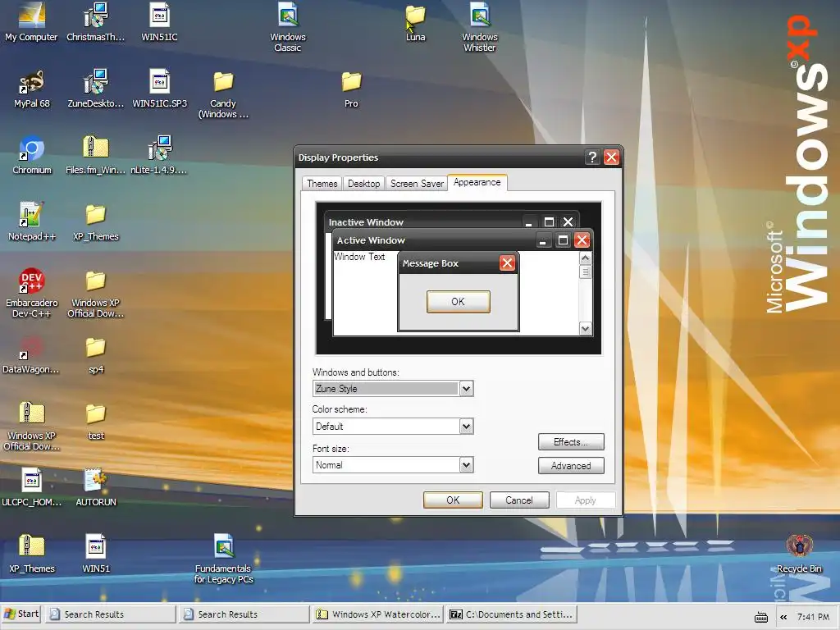Screen dimensions: 840x630
Task: Confirm Display Properties with OK
Action: [x=453, y=500]
